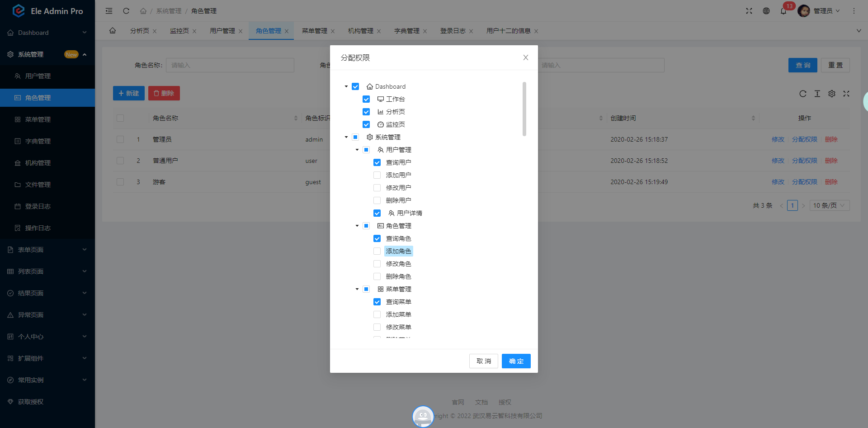This screenshot has height=428, width=868.
Task: Toggle the sidebar collapse icon
Action: 108,11
